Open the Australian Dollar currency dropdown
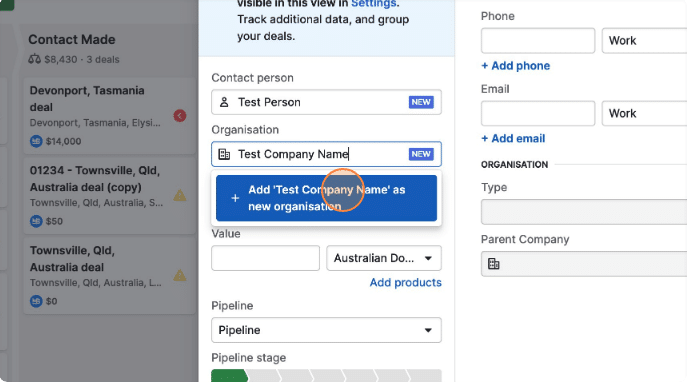The image size is (687, 382). (384, 258)
